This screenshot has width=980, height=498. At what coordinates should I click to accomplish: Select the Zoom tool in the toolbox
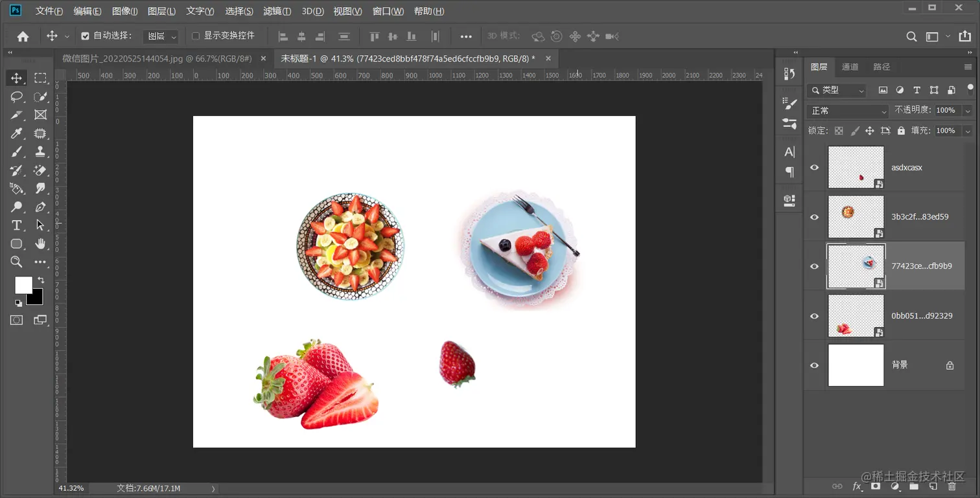(17, 262)
